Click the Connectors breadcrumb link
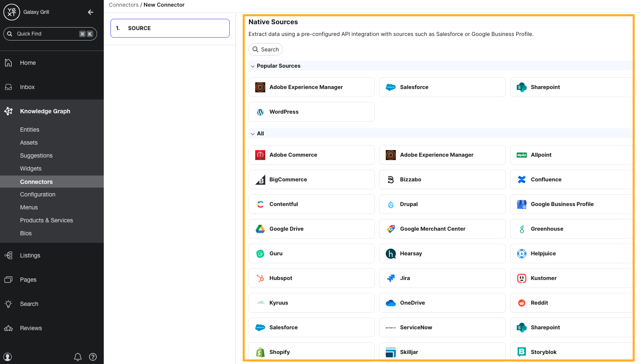The height and width of the screenshot is (364, 641). click(x=123, y=5)
